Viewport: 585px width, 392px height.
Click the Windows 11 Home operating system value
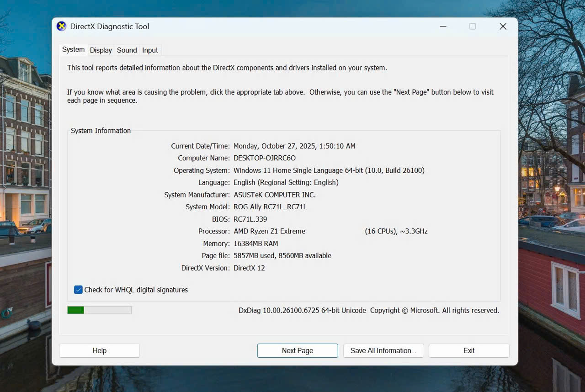tap(329, 170)
